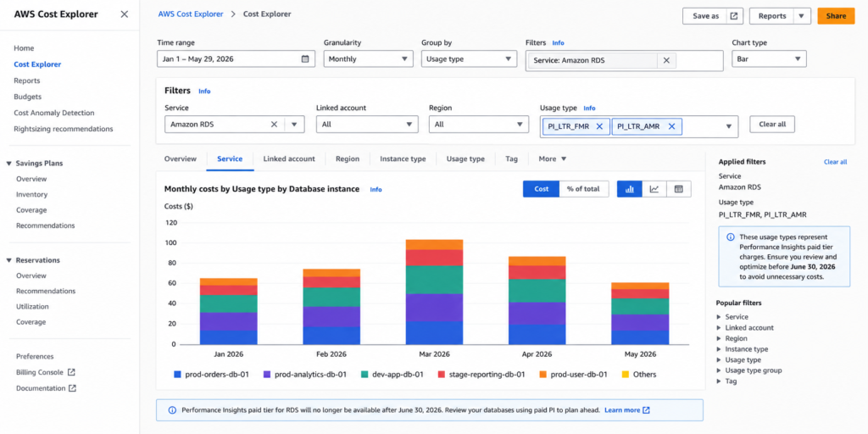
Task: Click the Learn more external link icon
Action: [x=647, y=410]
